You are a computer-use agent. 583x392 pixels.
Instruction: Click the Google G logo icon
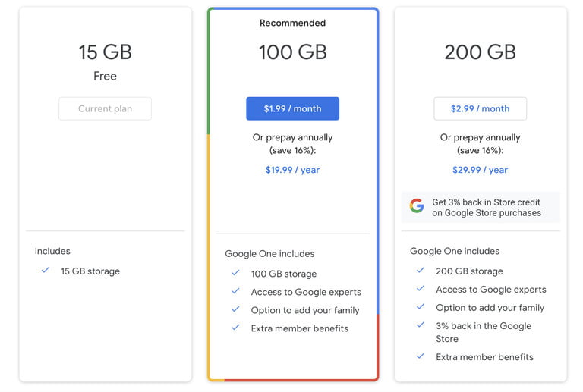tap(417, 205)
